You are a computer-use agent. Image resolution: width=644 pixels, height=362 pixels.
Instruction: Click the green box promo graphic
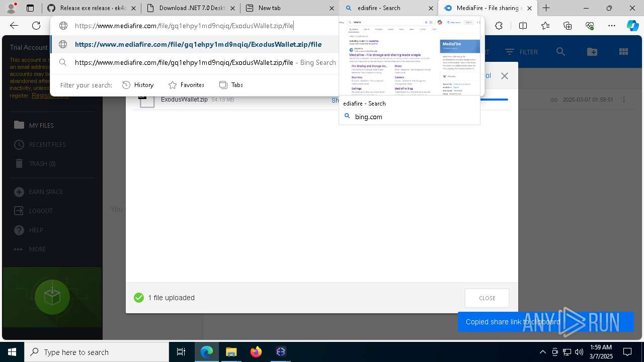pyautogui.click(x=52, y=297)
